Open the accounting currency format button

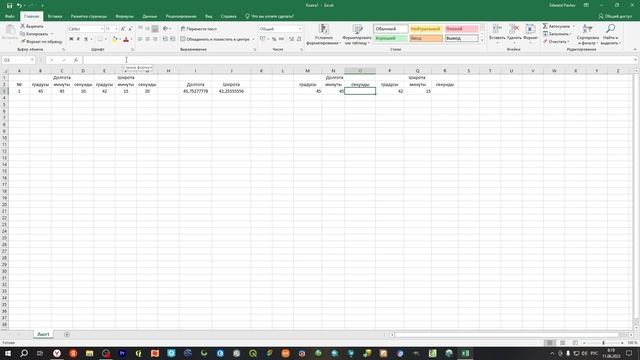pos(262,39)
